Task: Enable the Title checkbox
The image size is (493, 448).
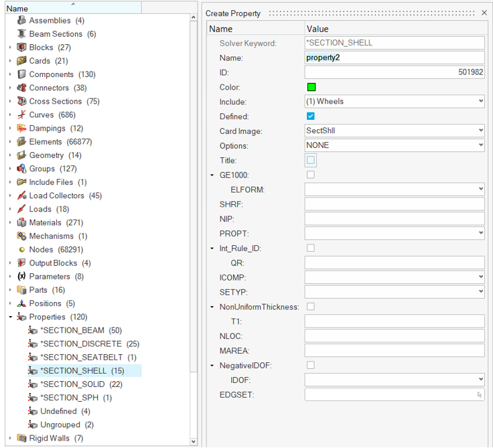Action: pos(311,160)
